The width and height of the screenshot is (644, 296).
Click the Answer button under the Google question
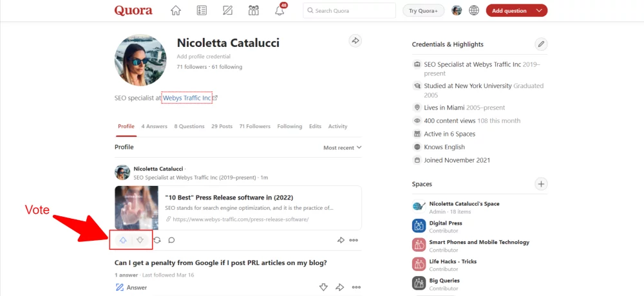click(131, 288)
